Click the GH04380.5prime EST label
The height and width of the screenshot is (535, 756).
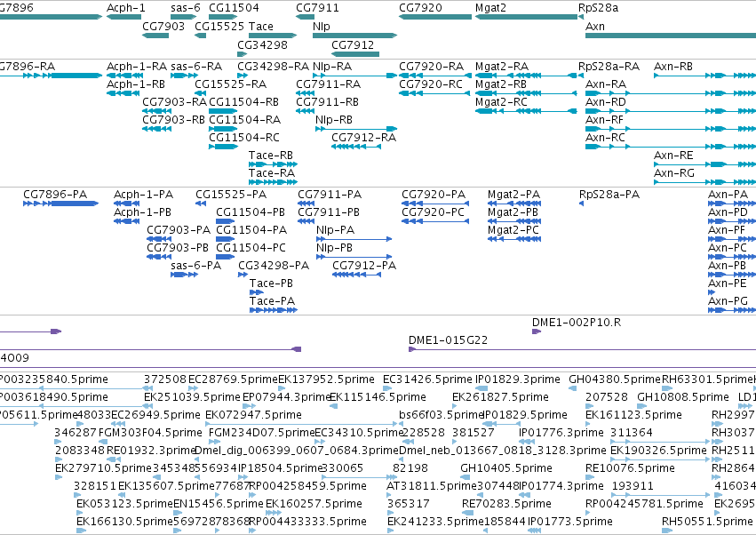coord(615,379)
